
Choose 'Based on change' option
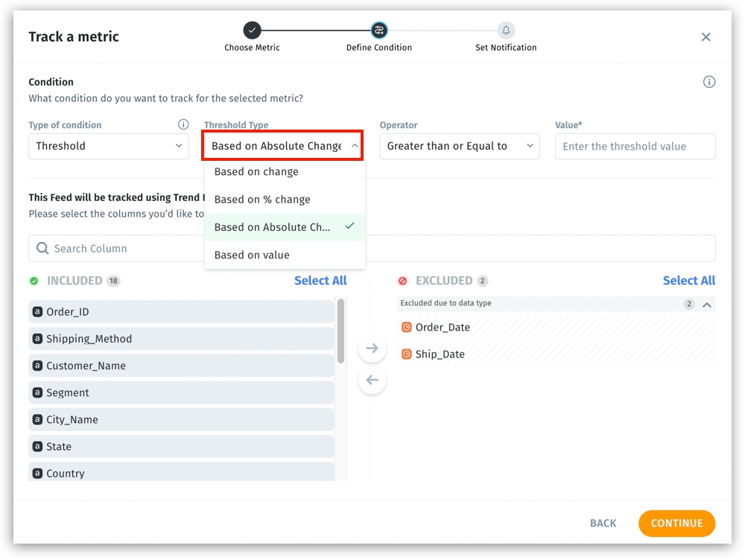coord(256,172)
